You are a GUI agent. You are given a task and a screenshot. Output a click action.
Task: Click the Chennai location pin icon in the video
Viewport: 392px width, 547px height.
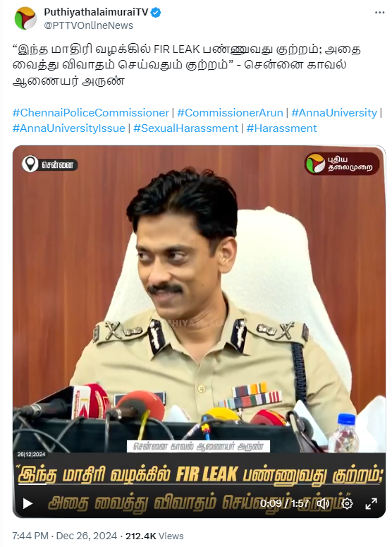pos(30,164)
